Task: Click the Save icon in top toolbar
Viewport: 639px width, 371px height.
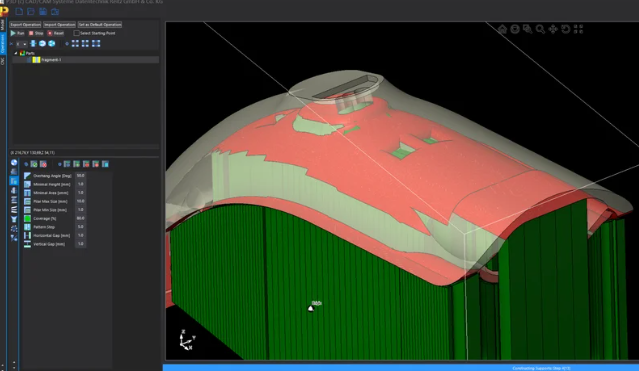Action: [x=43, y=11]
